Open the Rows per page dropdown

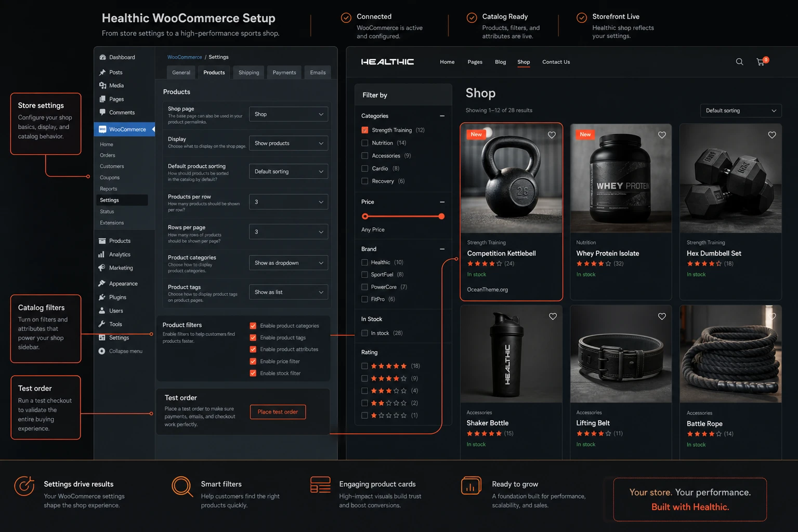[289, 232]
